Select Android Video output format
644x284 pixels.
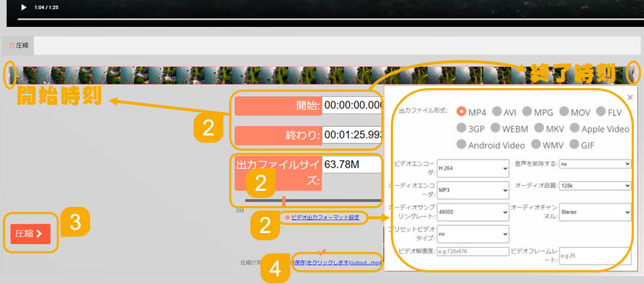click(x=461, y=144)
